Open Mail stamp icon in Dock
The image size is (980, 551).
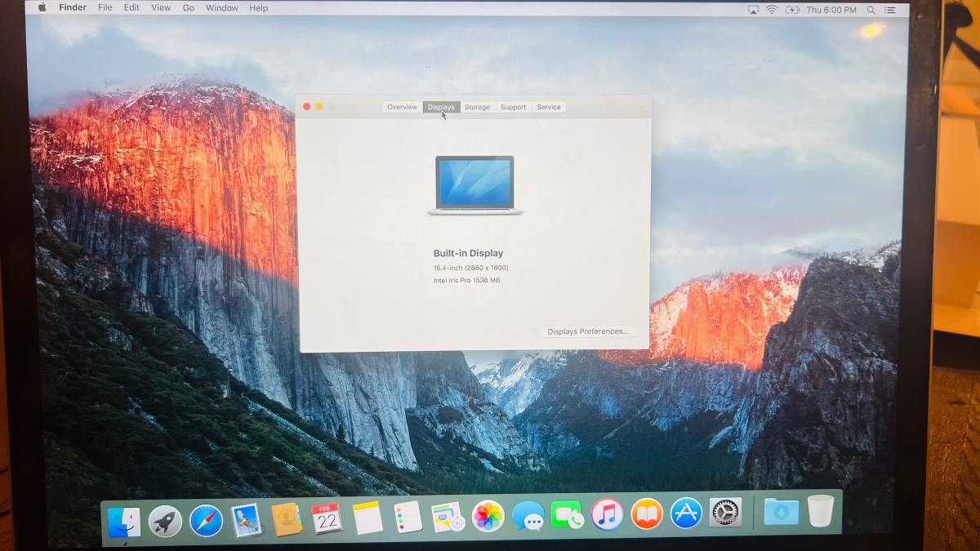click(x=247, y=519)
